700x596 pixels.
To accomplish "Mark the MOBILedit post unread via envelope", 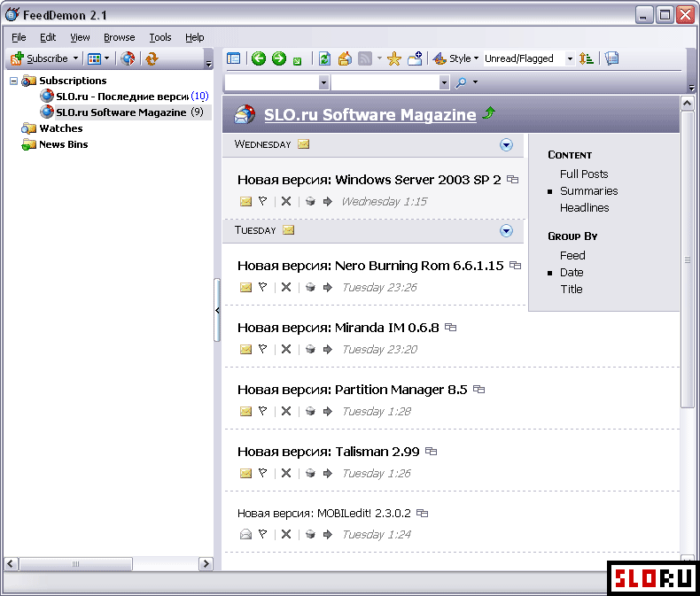I will 245,534.
